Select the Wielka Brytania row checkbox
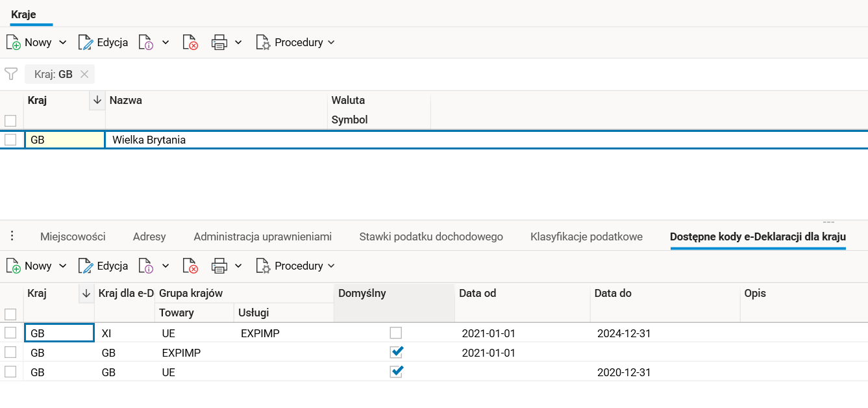 coord(10,140)
